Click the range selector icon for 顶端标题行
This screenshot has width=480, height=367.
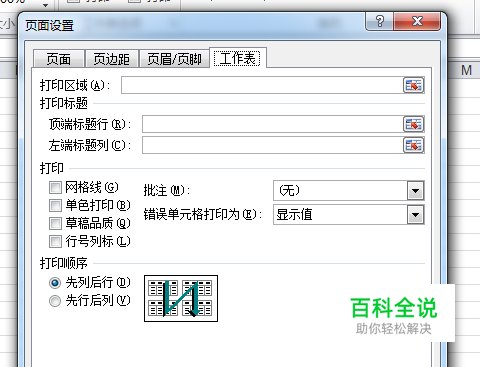(x=414, y=124)
